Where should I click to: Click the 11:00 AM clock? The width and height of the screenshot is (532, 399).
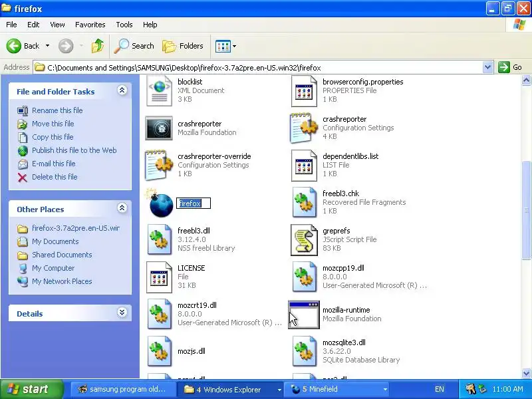(x=507, y=390)
